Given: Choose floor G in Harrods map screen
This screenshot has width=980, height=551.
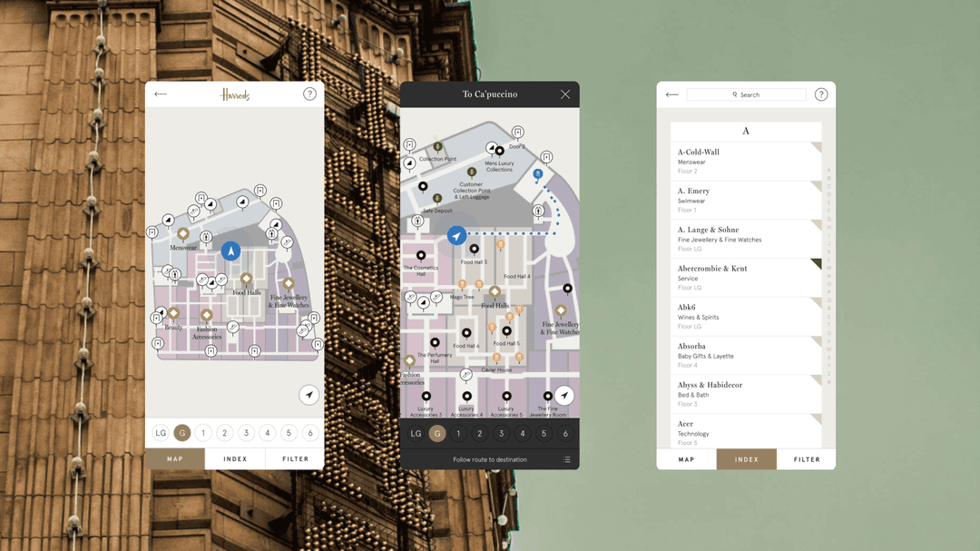Looking at the screenshot, I should pos(181,433).
